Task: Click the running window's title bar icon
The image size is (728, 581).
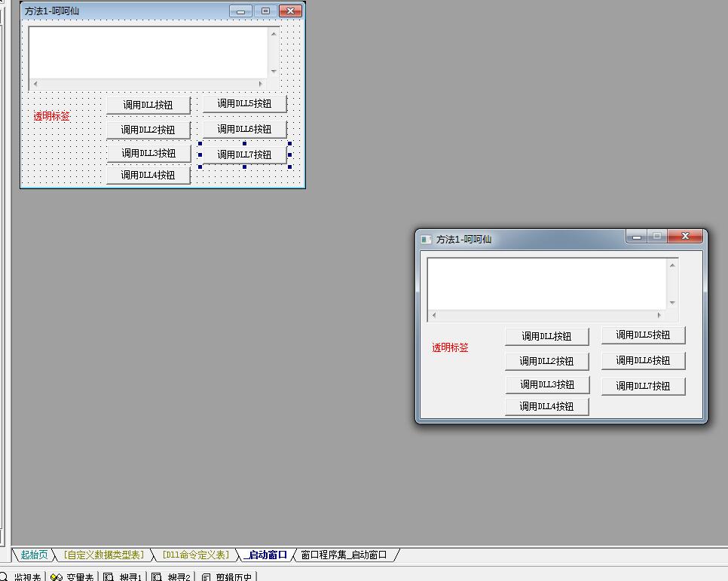Action: click(426, 240)
